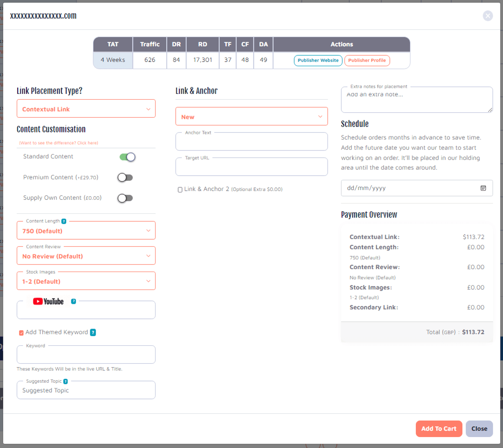The image size is (503, 448).
Task: Click the YouTube help question icon
Action: point(73,301)
